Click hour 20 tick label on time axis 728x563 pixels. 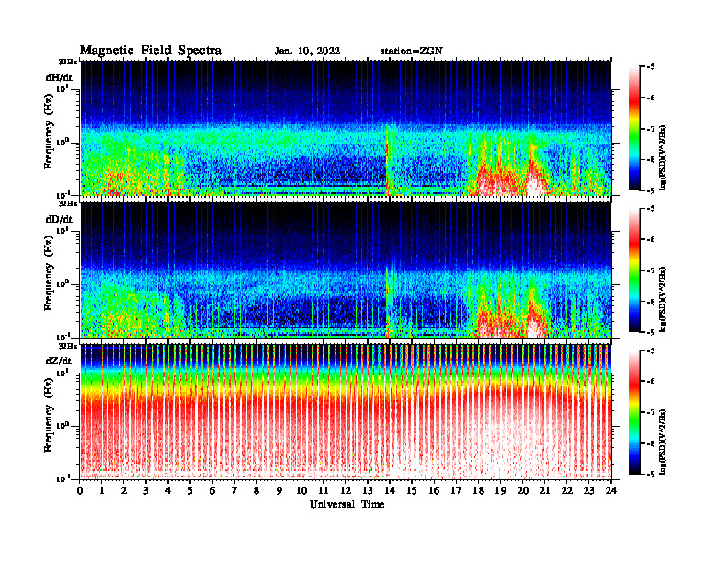[x=522, y=491]
